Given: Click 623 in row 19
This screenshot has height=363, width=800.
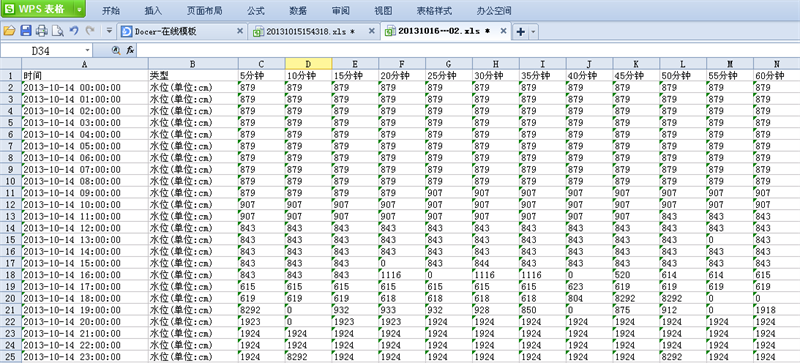Looking at the screenshot, I should (589, 286).
